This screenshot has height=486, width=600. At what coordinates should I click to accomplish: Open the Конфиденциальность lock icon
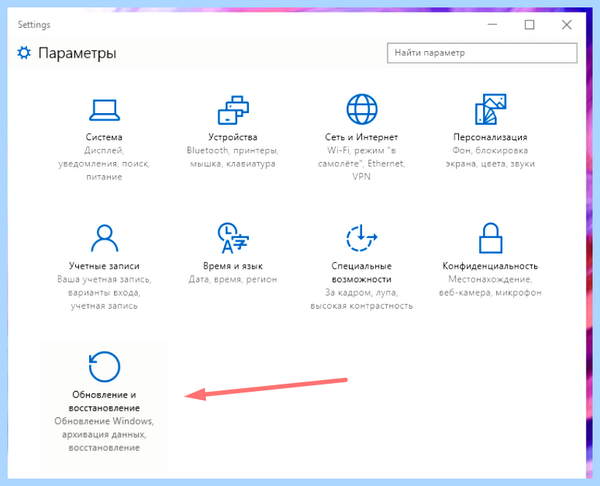pyautogui.click(x=491, y=238)
